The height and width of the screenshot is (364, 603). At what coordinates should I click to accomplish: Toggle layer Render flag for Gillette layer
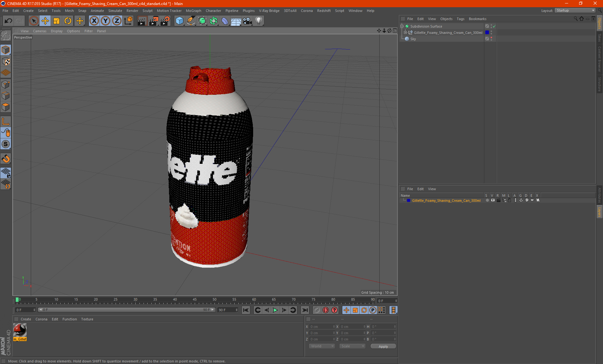coord(498,200)
